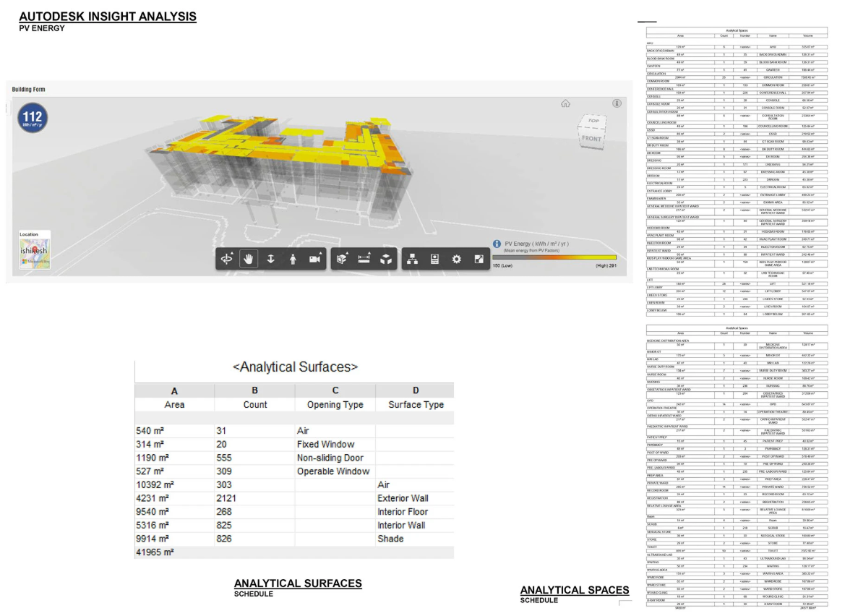Image resolution: width=858 pixels, height=616 pixels.
Task: Click the Area column label
Action: [174, 405]
